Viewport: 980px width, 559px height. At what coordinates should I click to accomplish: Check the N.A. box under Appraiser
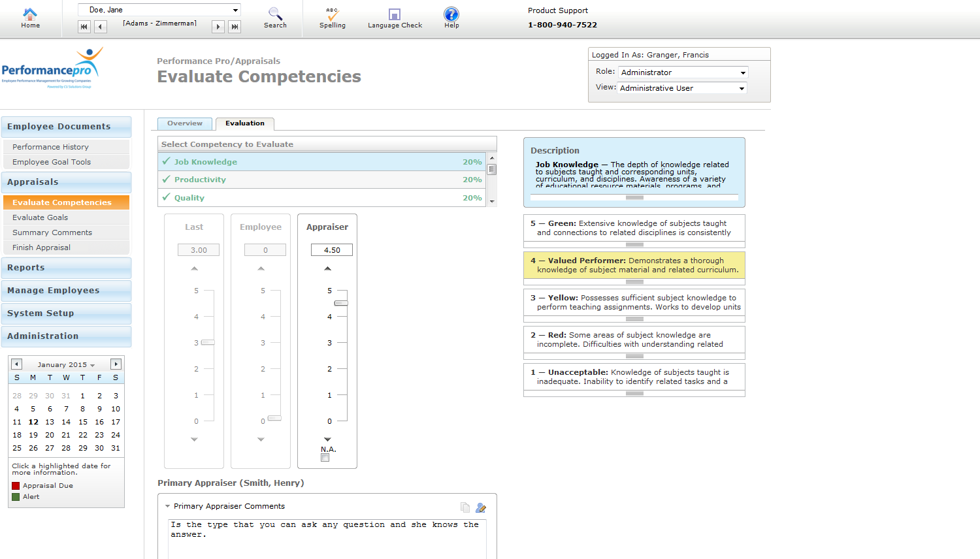pyautogui.click(x=325, y=458)
